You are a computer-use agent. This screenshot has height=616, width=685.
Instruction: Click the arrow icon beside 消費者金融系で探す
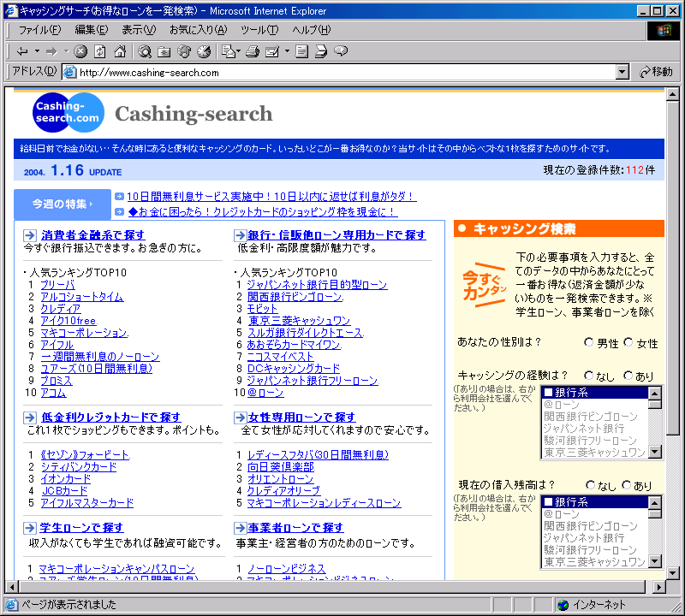point(30,235)
